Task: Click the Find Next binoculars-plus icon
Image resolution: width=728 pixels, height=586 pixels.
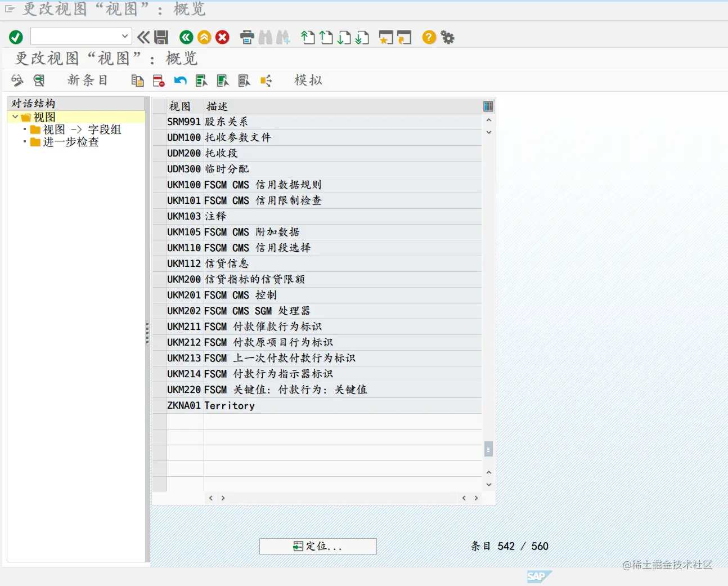Action: 284,37
